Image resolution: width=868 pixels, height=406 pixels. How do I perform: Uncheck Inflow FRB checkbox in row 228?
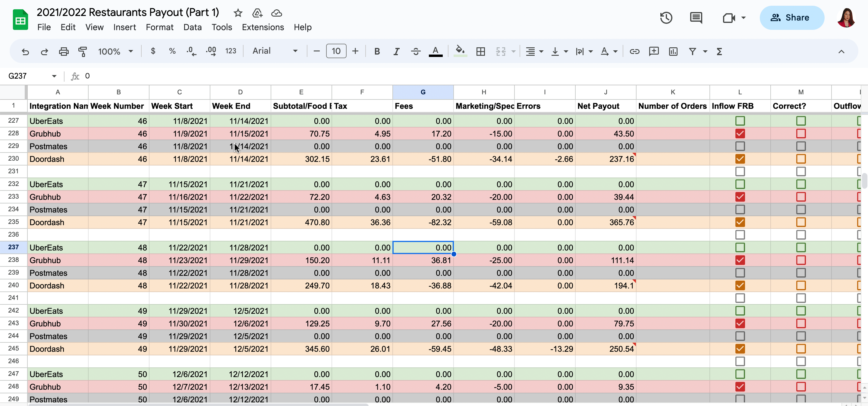point(740,134)
